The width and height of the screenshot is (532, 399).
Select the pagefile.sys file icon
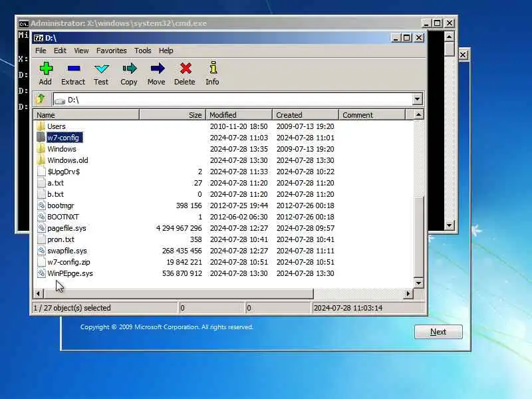pyautogui.click(x=41, y=228)
